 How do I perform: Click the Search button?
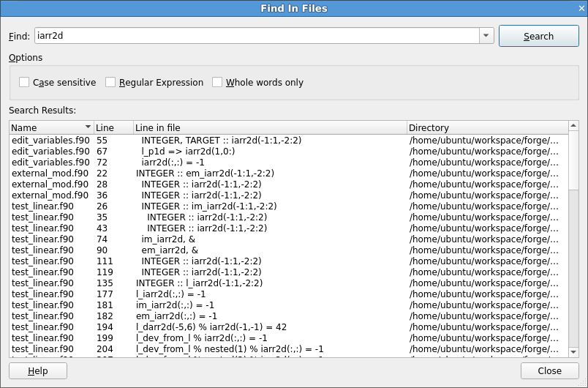click(538, 37)
